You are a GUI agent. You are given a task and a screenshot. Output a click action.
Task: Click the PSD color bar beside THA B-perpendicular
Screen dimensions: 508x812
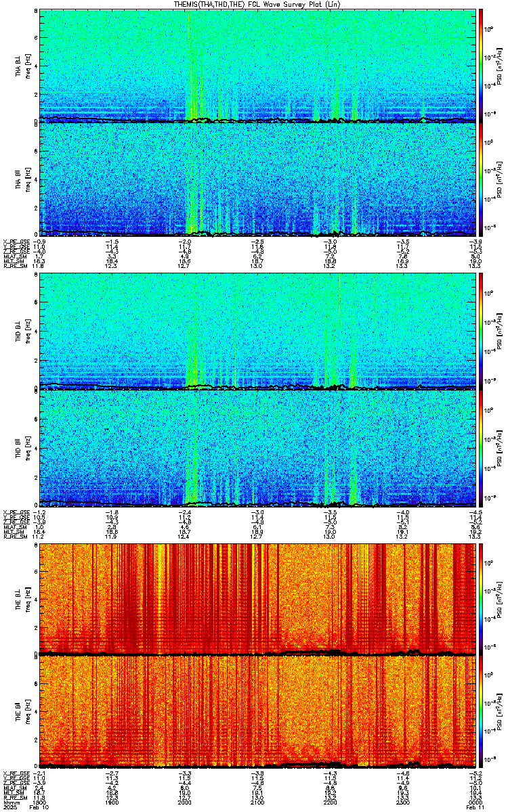pyautogui.click(x=481, y=66)
